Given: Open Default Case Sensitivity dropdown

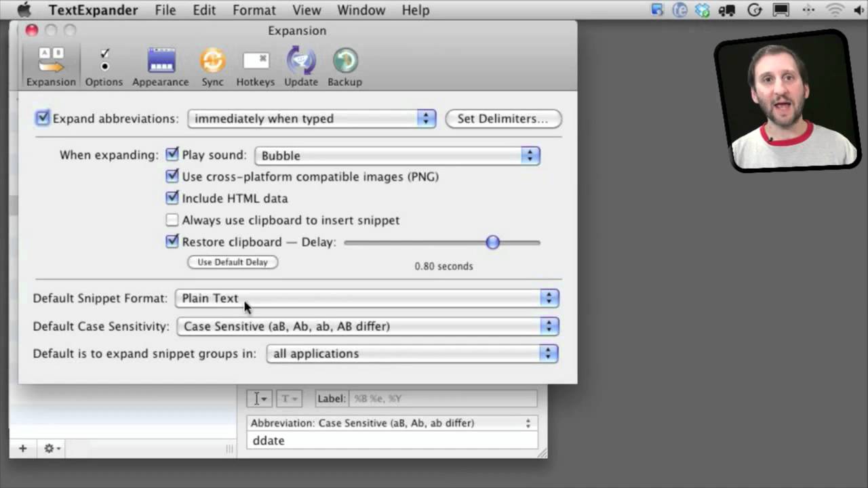Looking at the screenshot, I should tap(367, 326).
